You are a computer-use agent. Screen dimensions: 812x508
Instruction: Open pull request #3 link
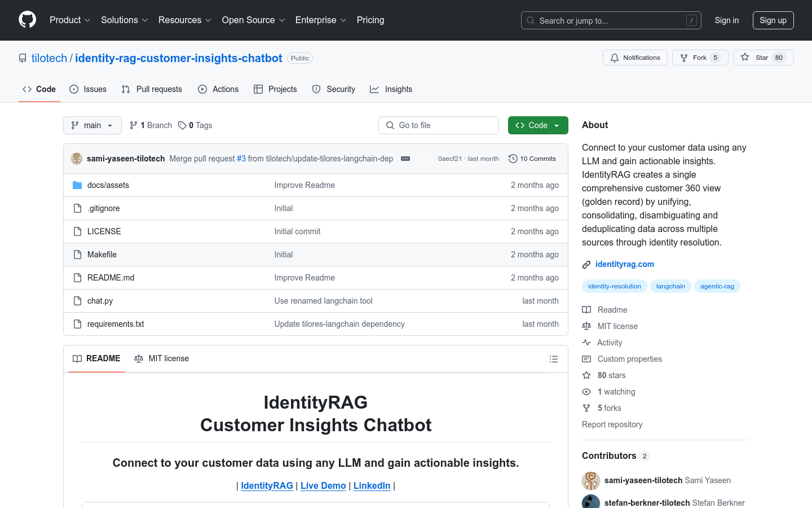click(241, 159)
